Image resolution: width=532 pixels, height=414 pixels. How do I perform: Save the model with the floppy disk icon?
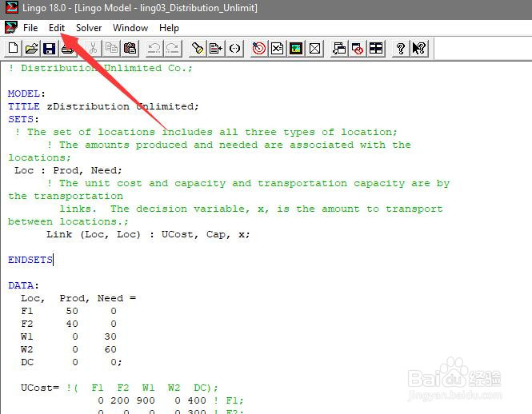click(x=50, y=49)
